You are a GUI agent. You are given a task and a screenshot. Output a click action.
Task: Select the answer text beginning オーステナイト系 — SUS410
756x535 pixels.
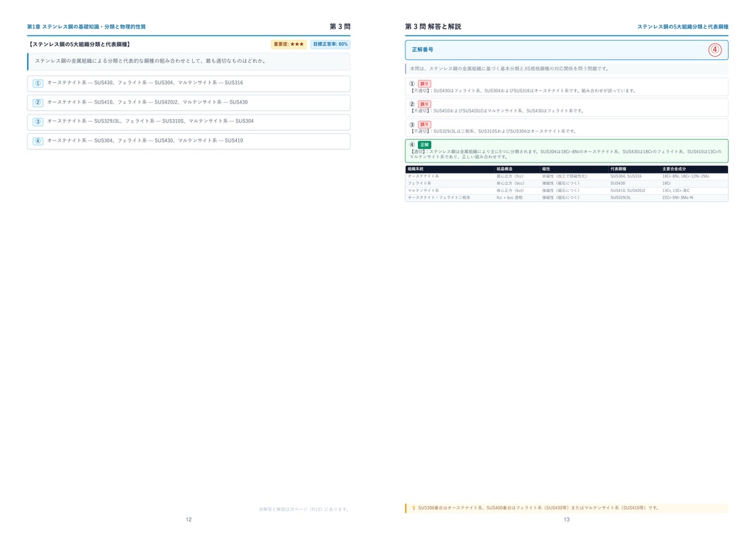[148, 102]
